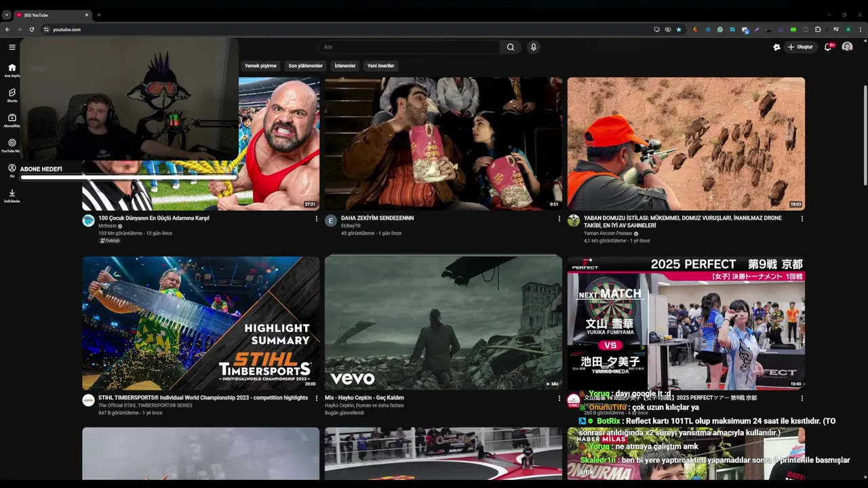Open the Grammarly green G extension
Viewport: 868px width, 488px height.
(x=720, y=29)
